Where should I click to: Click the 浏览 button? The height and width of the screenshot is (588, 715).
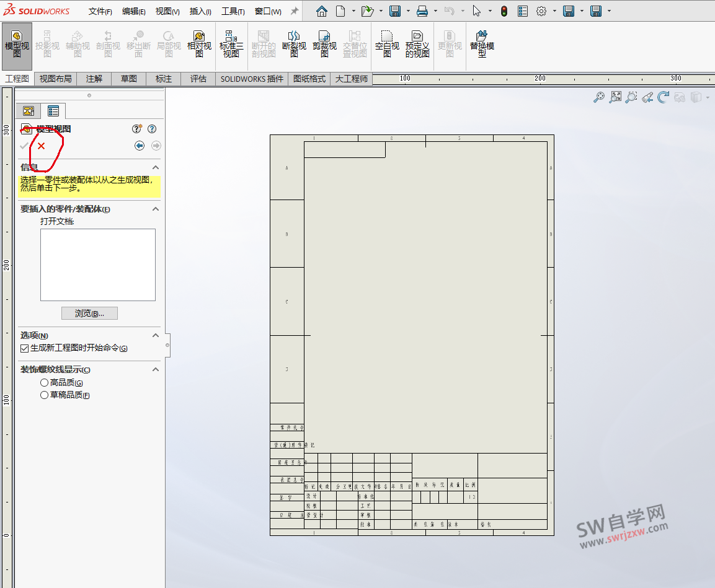[x=89, y=313]
